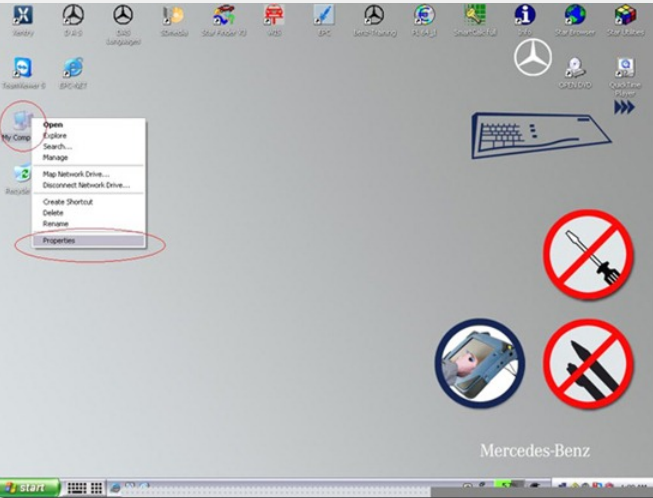Viewport: 653px width, 498px height.
Task: Select the Benz-Training icon
Action: pyautogui.click(x=374, y=15)
